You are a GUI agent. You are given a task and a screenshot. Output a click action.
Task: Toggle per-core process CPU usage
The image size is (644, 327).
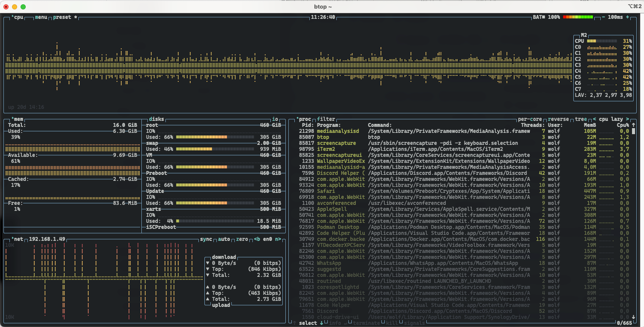pyautogui.click(x=530, y=119)
